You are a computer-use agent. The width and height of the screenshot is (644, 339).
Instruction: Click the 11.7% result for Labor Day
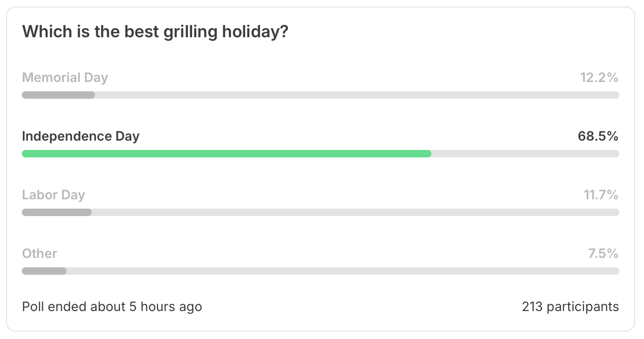601,195
